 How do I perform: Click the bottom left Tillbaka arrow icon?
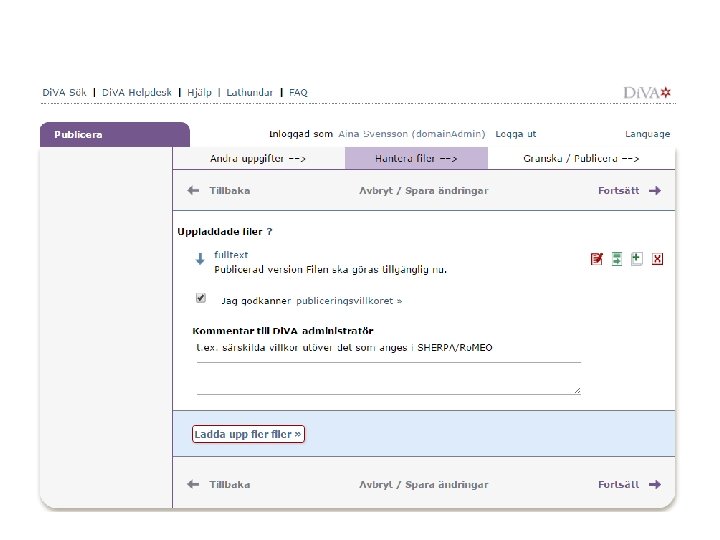(x=193, y=484)
